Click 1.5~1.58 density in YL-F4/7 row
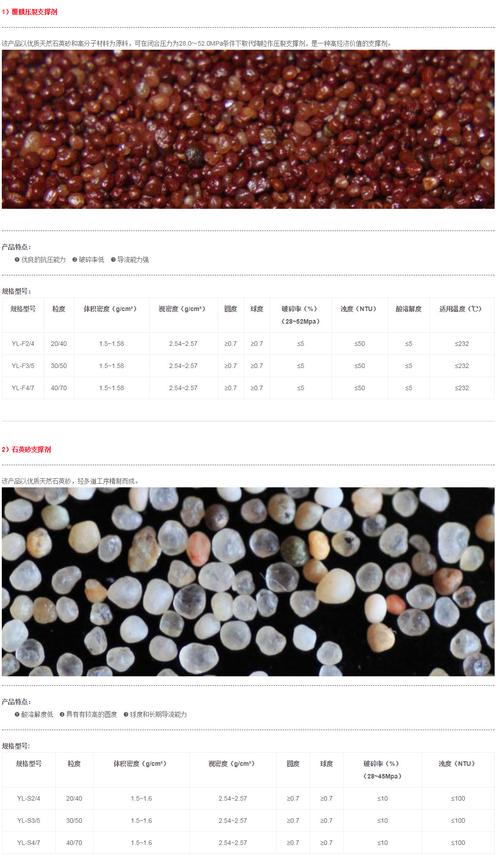Viewport: 496px width, 868px height. [112, 388]
